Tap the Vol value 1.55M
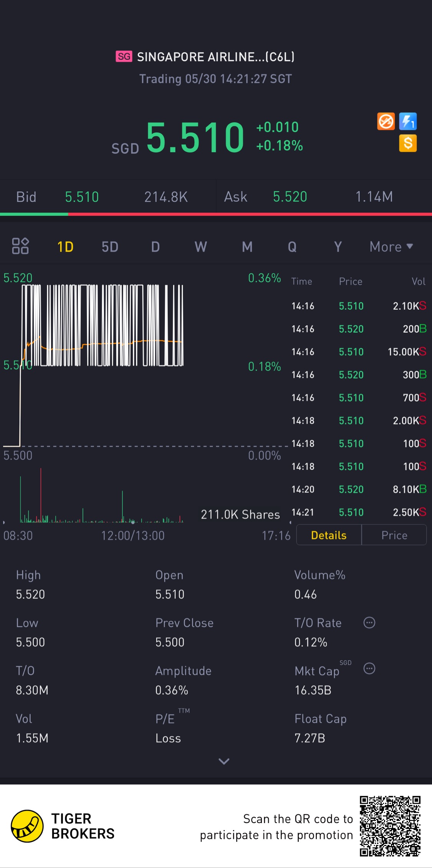432x868 pixels. pyautogui.click(x=32, y=738)
